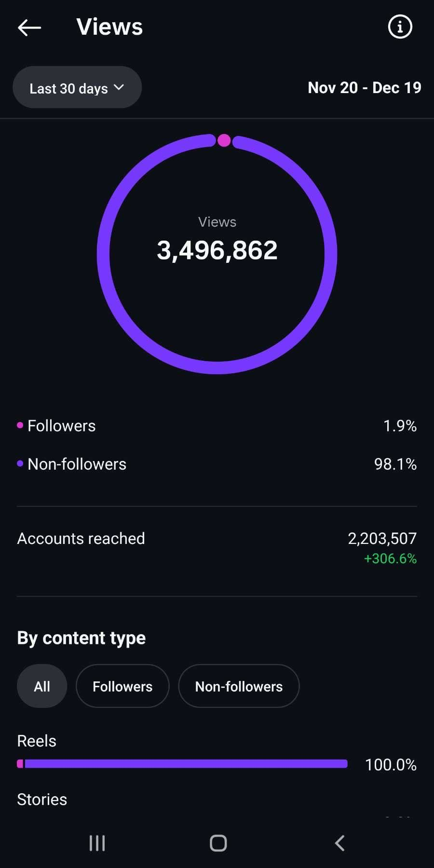The height and width of the screenshot is (868, 434).
Task: Open the Last 30 days dropdown
Action: [x=69, y=88]
